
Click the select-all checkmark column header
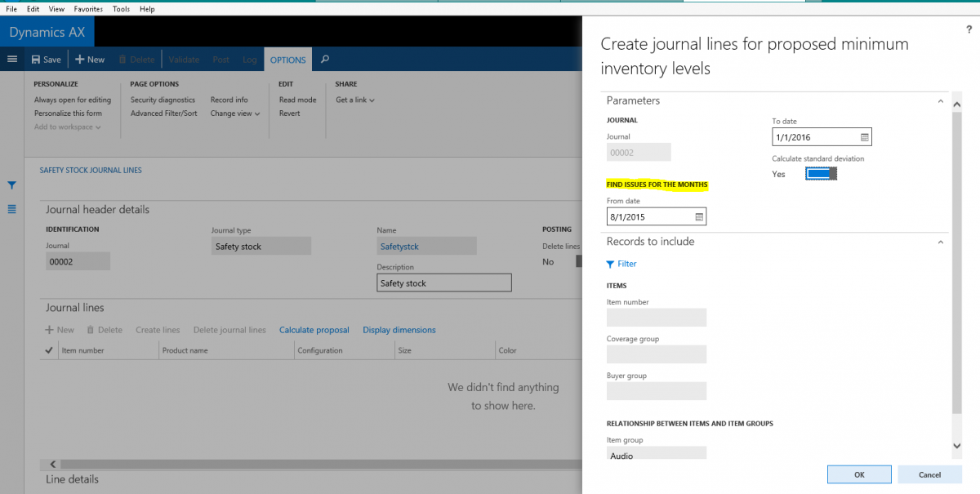(x=49, y=350)
